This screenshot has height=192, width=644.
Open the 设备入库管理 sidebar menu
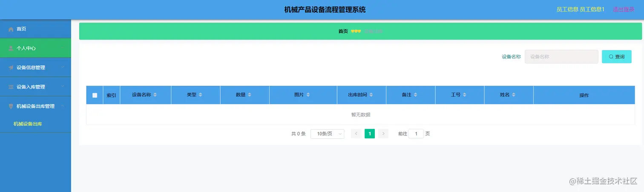click(35, 87)
